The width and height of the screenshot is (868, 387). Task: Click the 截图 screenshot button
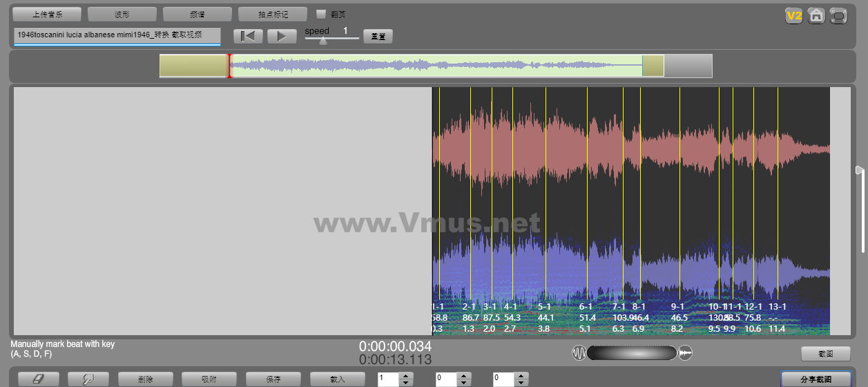[x=825, y=354]
